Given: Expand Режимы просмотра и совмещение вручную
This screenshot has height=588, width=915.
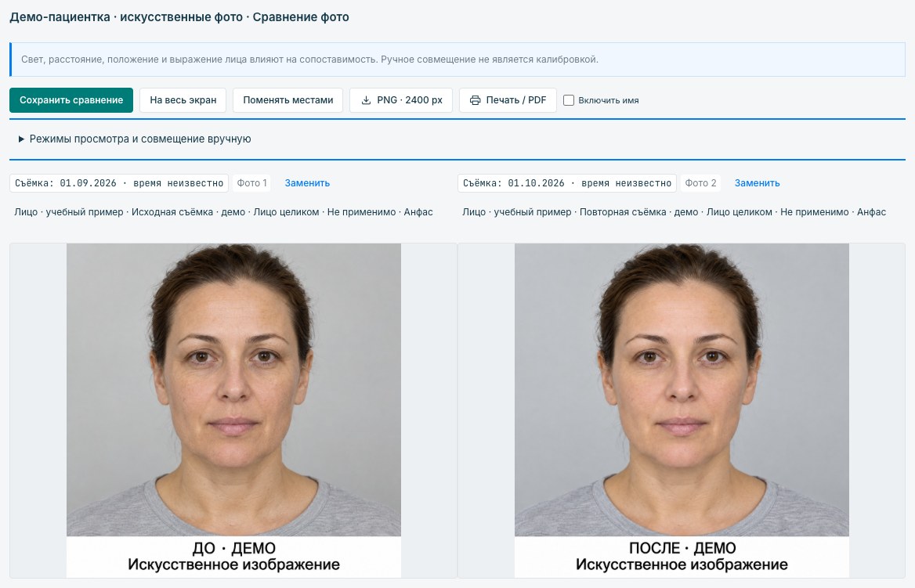Looking at the screenshot, I should (x=135, y=139).
